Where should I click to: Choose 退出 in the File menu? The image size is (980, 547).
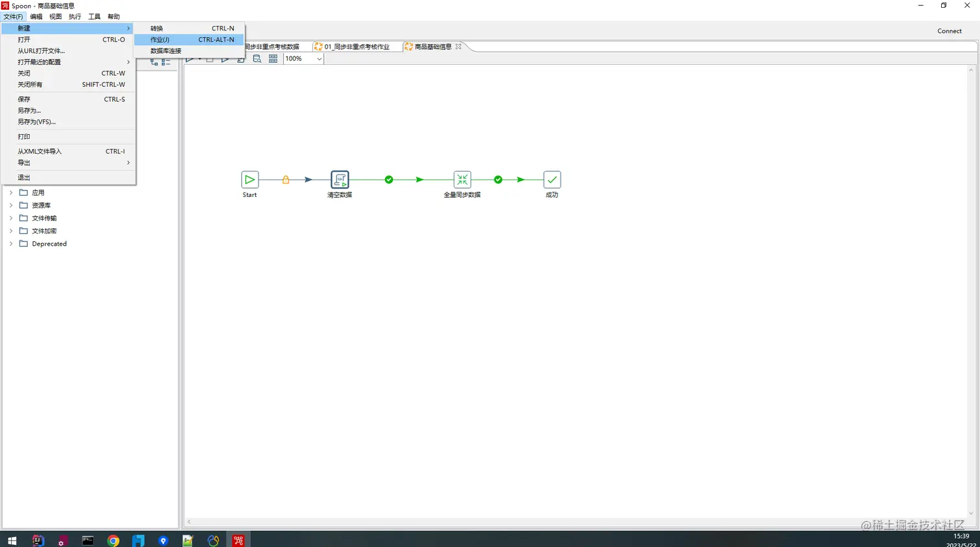click(x=68, y=178)
